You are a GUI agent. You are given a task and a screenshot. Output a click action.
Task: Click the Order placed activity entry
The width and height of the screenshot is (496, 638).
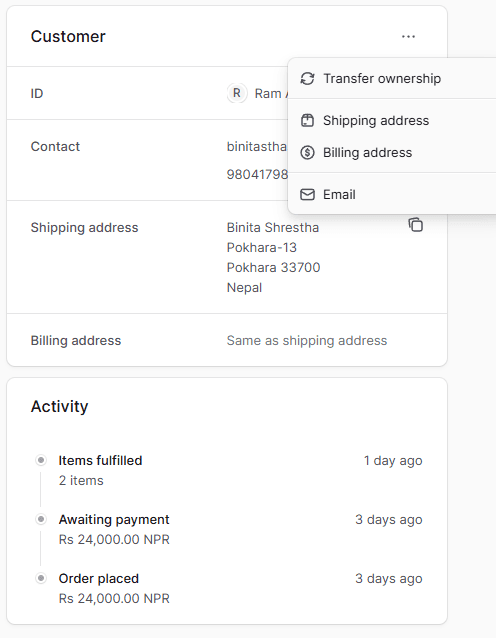click(98, 579)
